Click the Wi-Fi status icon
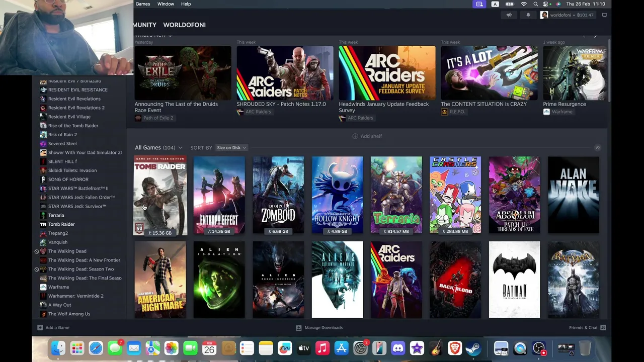 tap(524, 4)
